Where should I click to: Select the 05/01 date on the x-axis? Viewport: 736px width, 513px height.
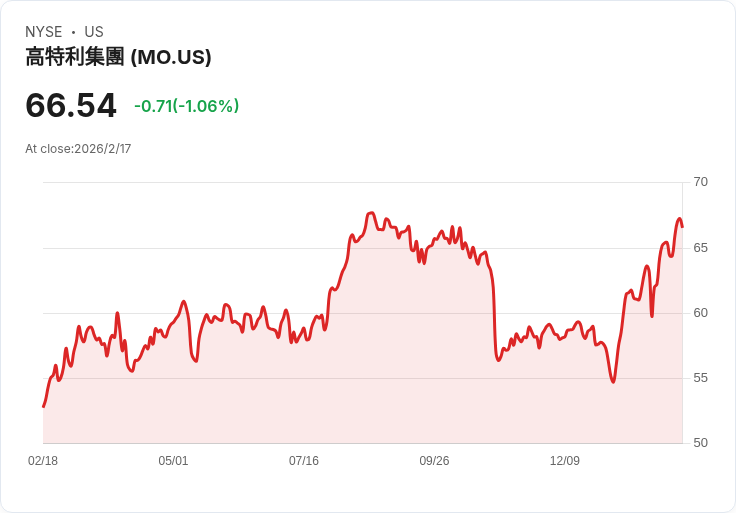(173, 461)
